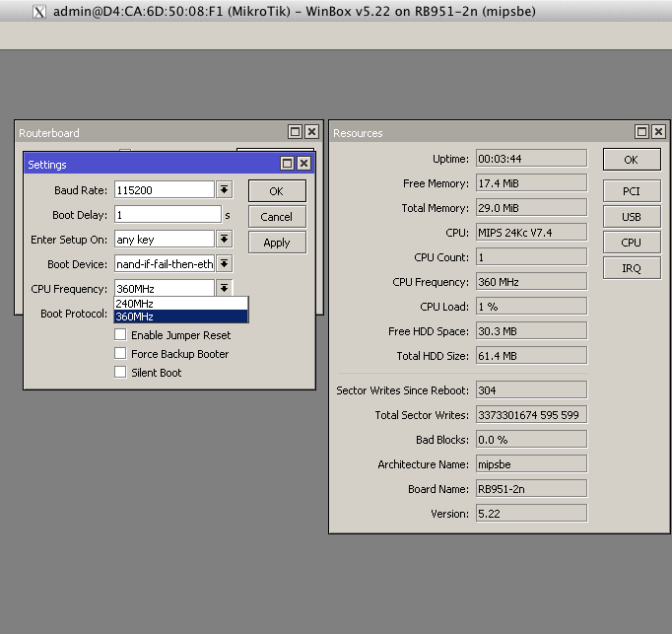Close the Resources window
This screenshot has height=634, width=672.
tap(659, 132)
